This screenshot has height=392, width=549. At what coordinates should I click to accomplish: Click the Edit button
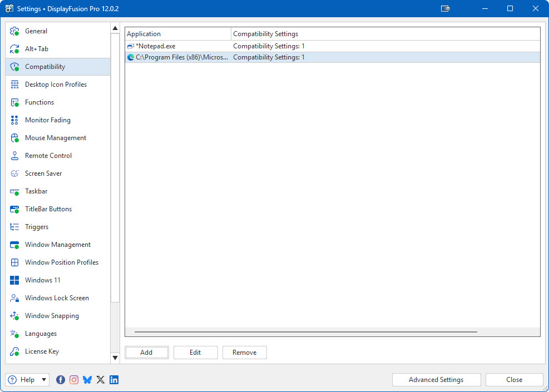pos(195,353)
